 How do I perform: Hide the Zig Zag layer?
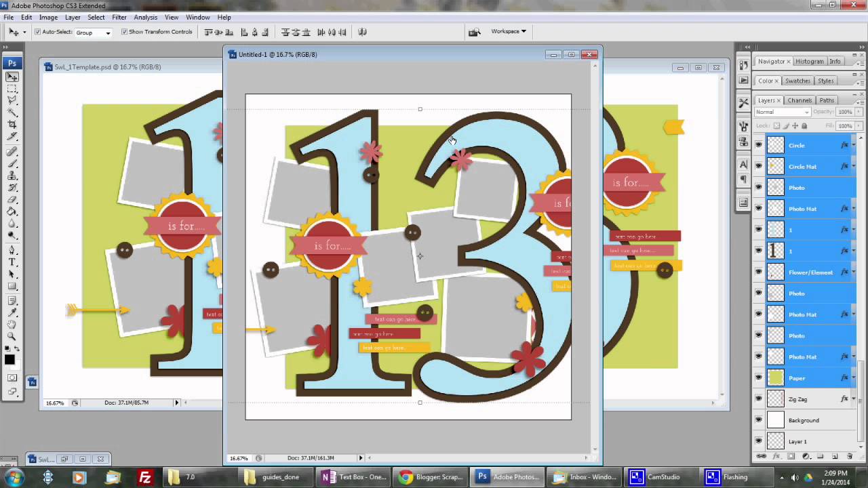tap(758, 399)
